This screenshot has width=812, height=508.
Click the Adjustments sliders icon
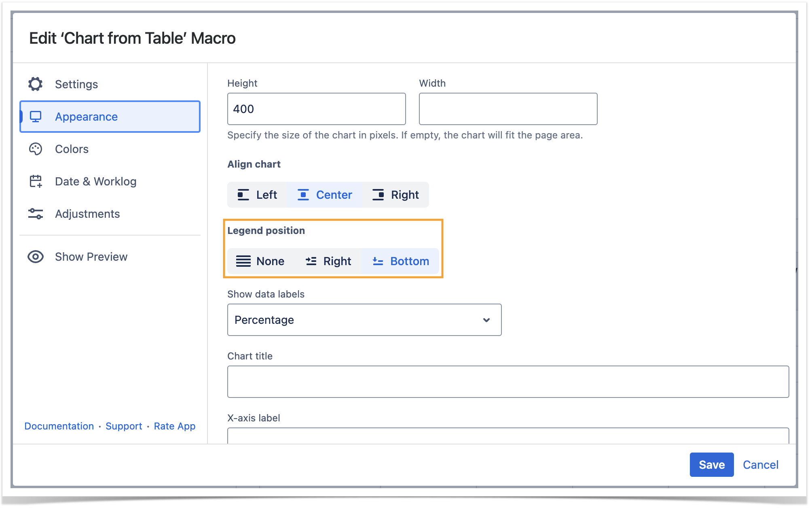36,214
